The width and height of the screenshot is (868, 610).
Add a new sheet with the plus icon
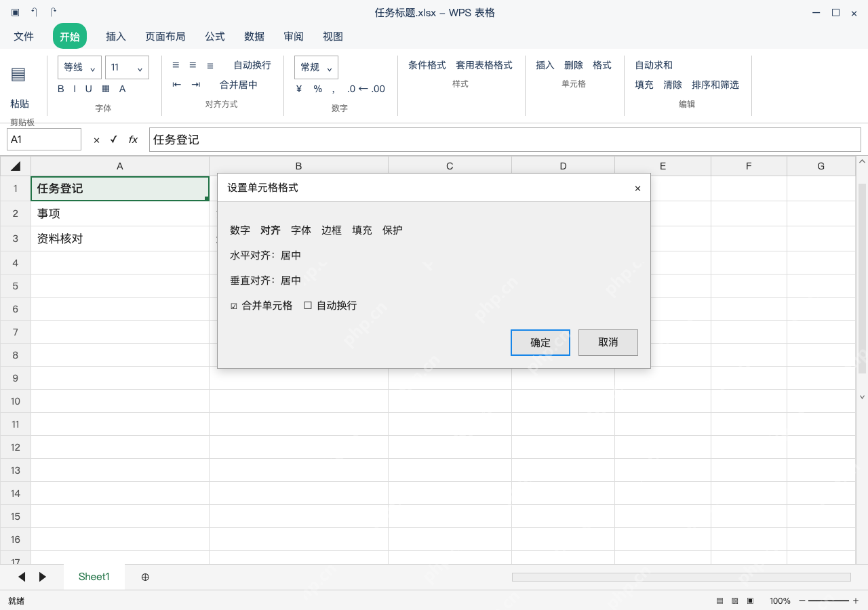(x=145, y=577)
